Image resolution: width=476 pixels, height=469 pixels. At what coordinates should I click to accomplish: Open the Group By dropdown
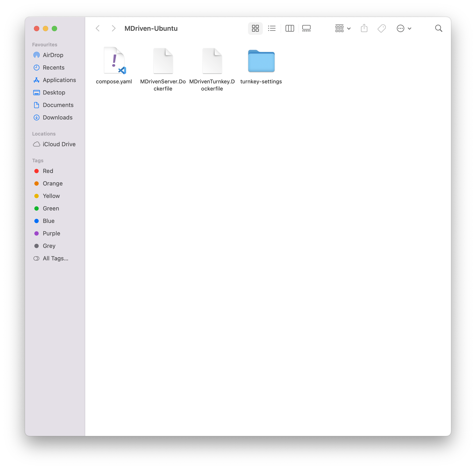tap(342, 28)
